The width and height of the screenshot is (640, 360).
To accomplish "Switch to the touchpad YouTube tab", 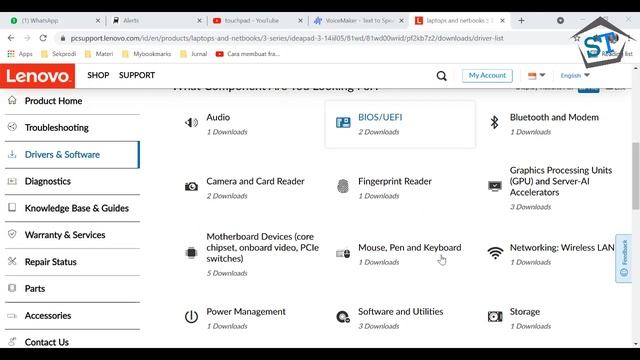I will (257, 20).
